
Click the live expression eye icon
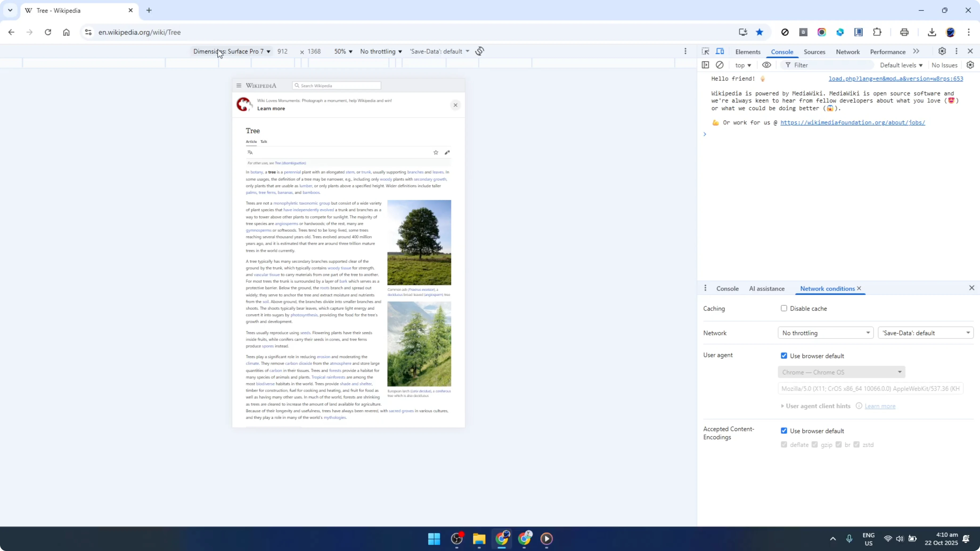pos(767,65)
